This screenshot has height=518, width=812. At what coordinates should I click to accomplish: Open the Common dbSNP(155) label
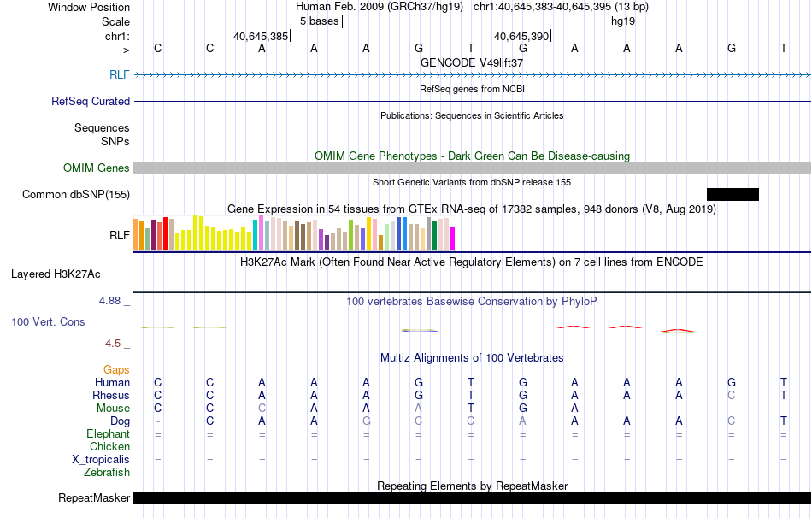pos(76,194)
